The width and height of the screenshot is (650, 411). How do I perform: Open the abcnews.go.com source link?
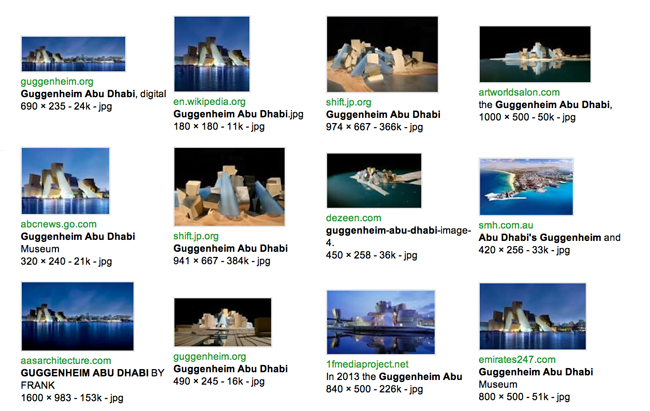59,225
